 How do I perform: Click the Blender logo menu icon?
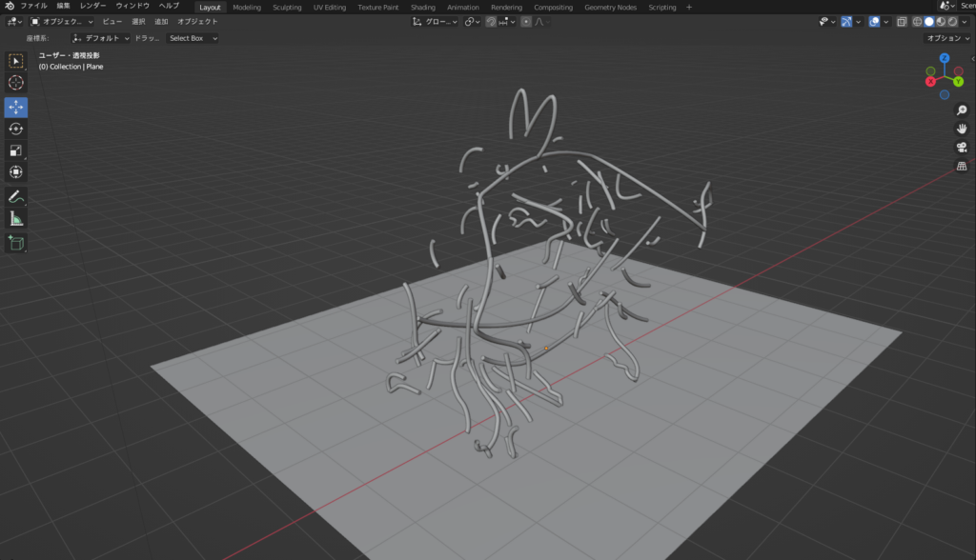[x=9, y=6]
